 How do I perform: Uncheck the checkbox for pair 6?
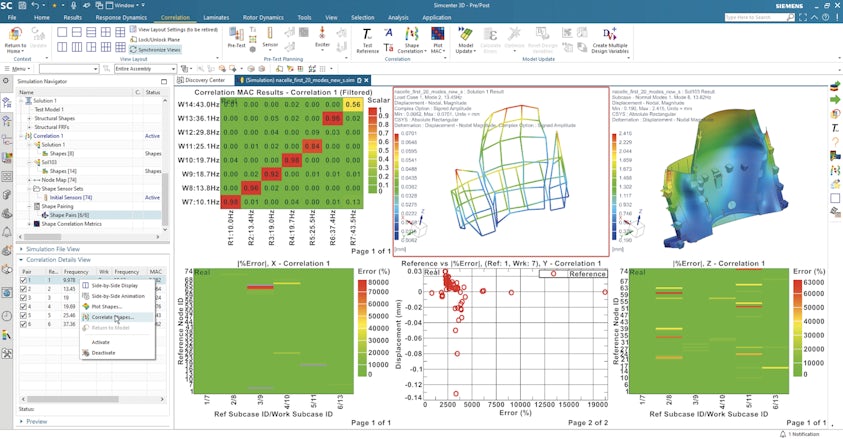(x=23, y=324)
